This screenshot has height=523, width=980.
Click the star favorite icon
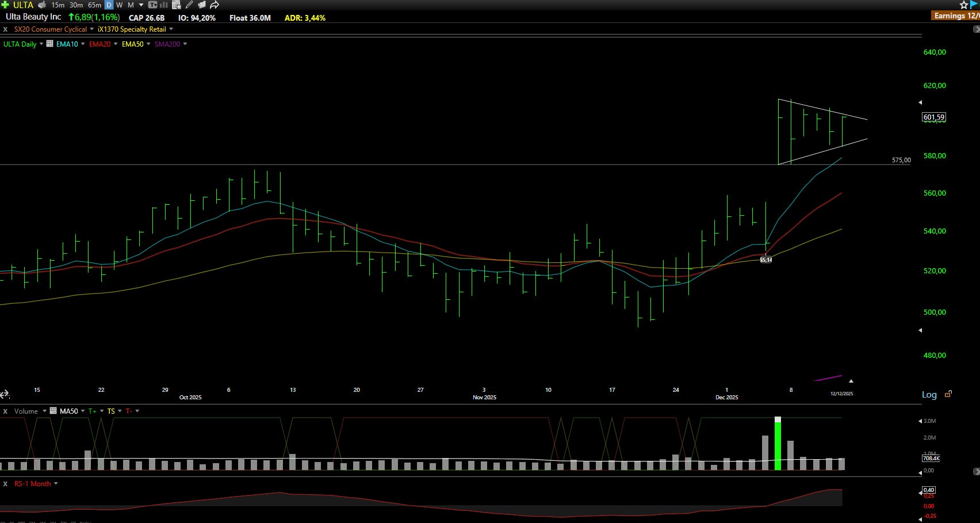point(964,5)
